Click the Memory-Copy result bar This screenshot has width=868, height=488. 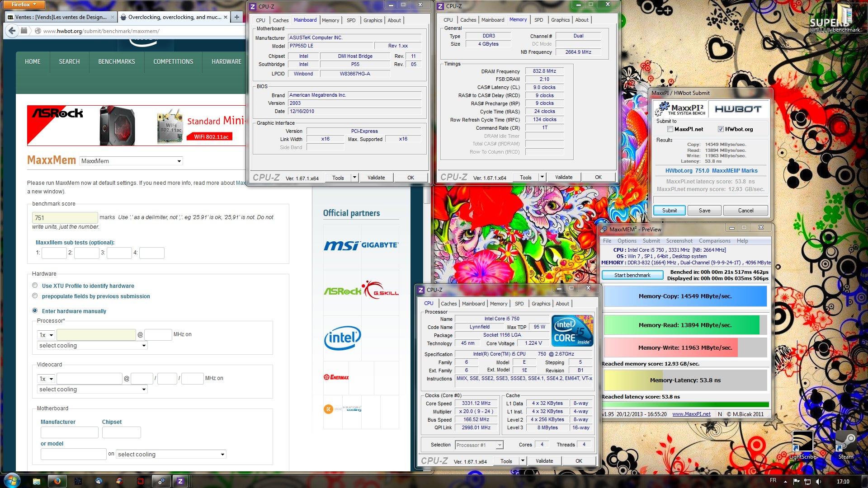[x=685, y=296]
